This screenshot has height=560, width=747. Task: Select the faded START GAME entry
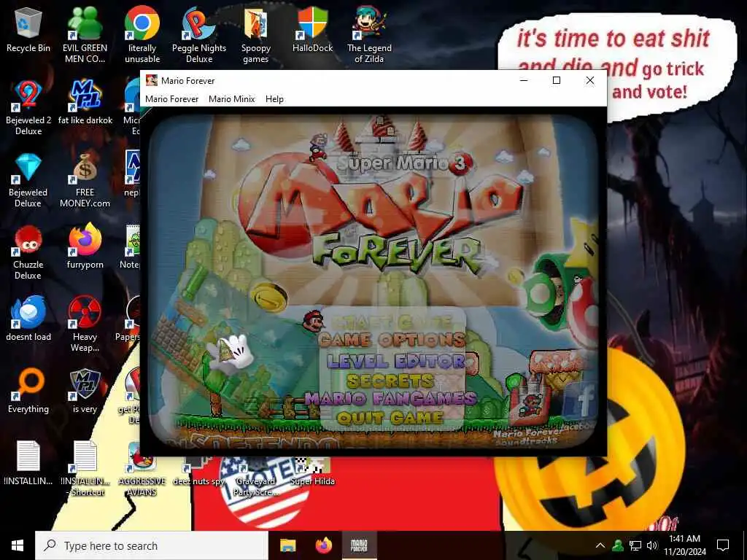pos(391,321)
